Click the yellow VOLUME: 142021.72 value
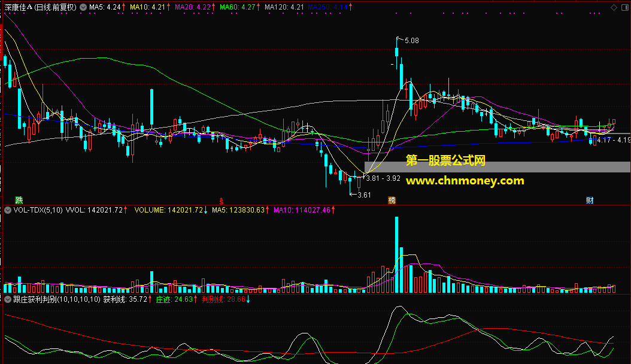631x364 pixels. coord(169,210)
